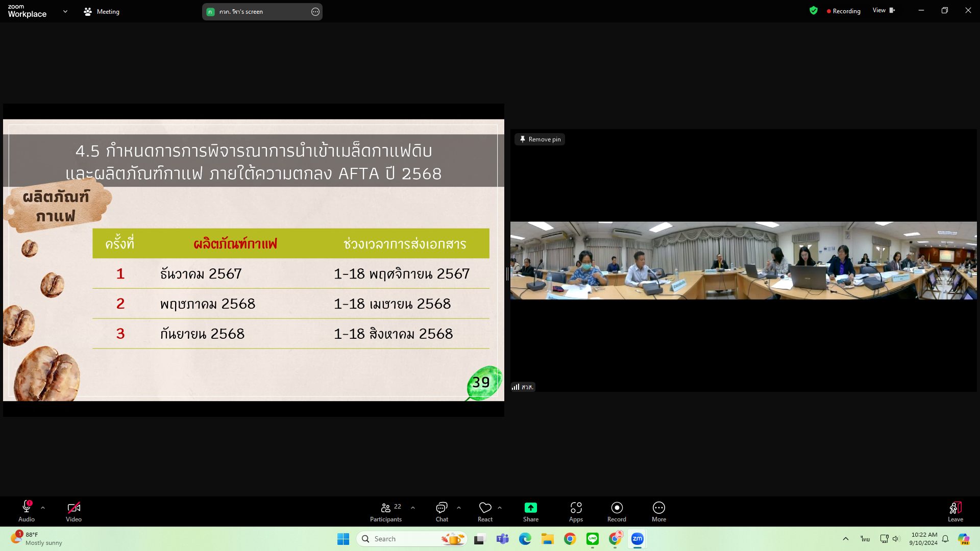Viewport: 980px width, 551px height.
Task: Click the encryption shield icon
Action: tap(813, 11)
